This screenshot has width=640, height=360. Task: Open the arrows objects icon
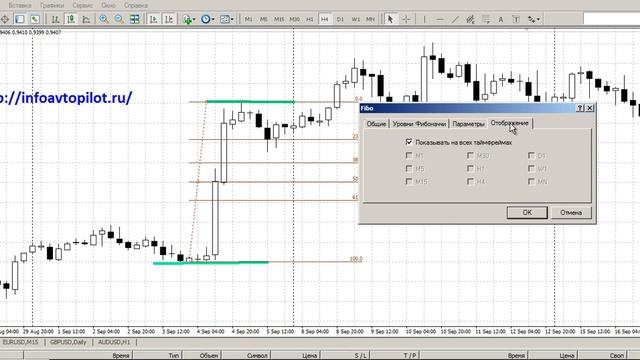[531, 19]
